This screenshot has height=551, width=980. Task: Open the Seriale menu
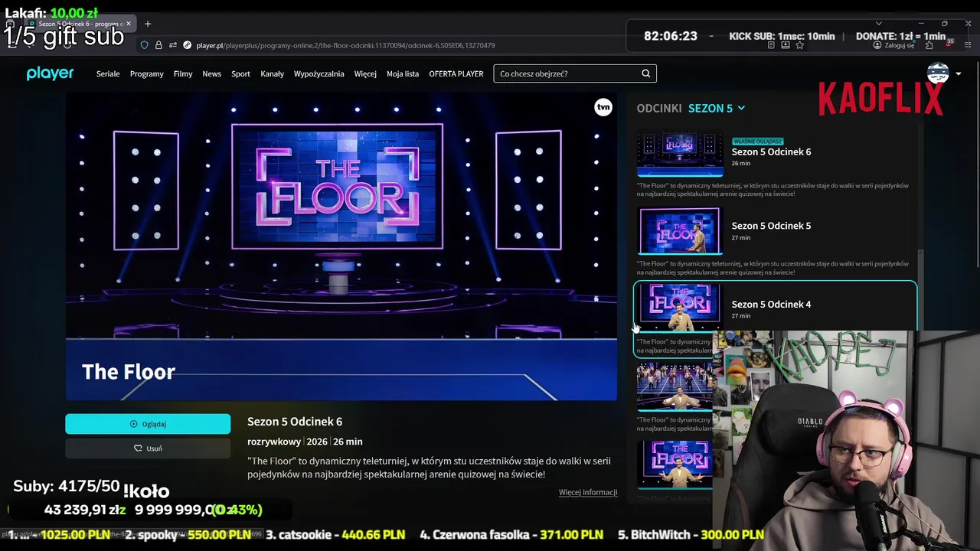coord(108,73)
